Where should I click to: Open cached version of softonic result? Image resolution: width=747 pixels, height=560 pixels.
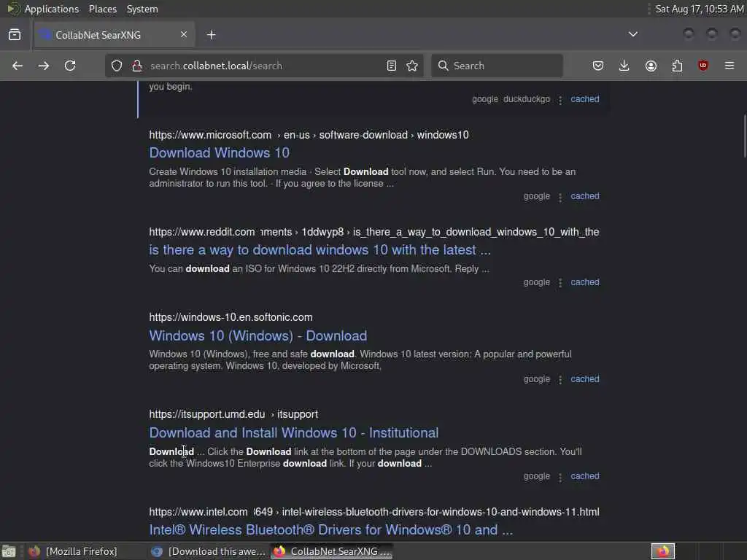(x=584, y=379)
